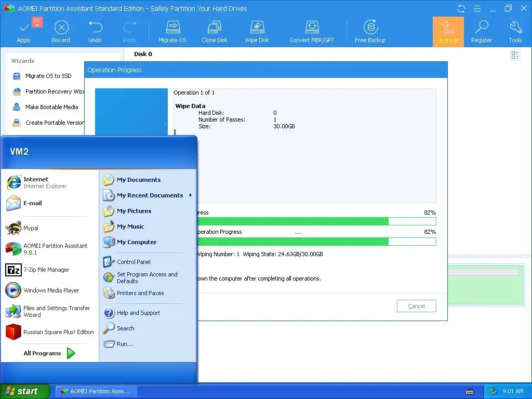The width and height of the screenshot is (532, 399).
Task: Open Search from Start menu
Action: (x=148, y=328)
